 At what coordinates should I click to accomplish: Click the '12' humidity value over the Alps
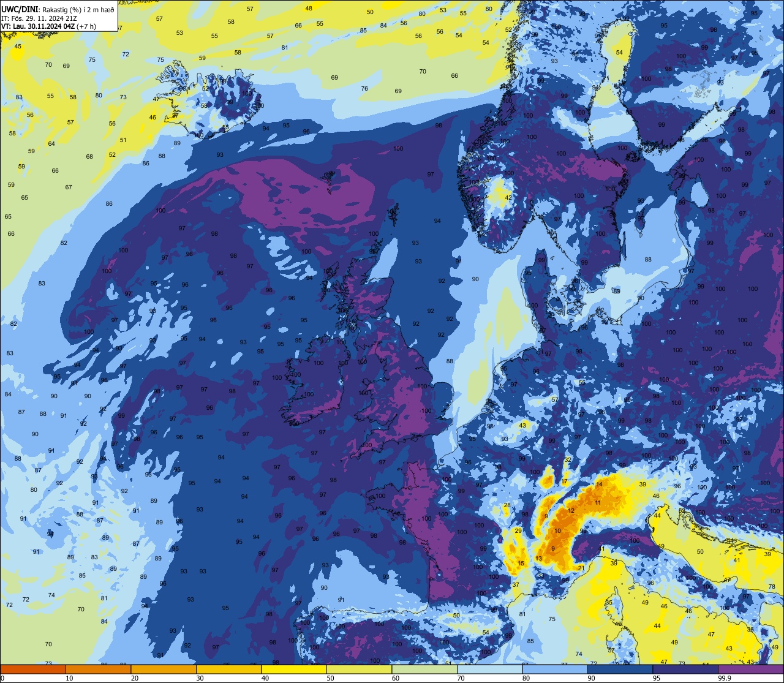(571, 510)
